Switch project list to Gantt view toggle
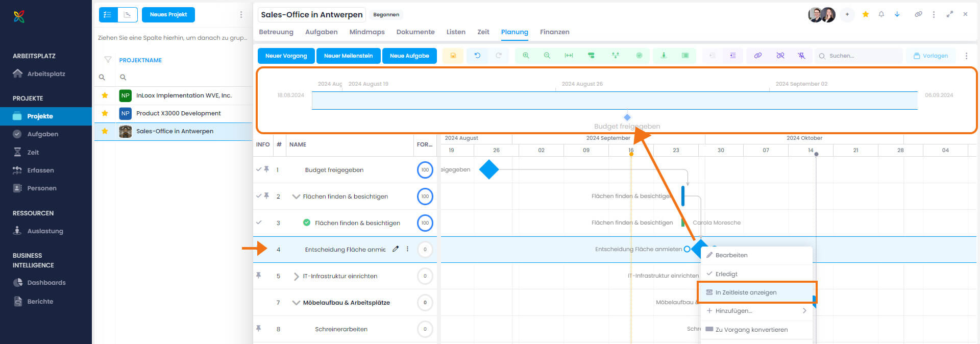Screen dimensions: 980x344 128,15
